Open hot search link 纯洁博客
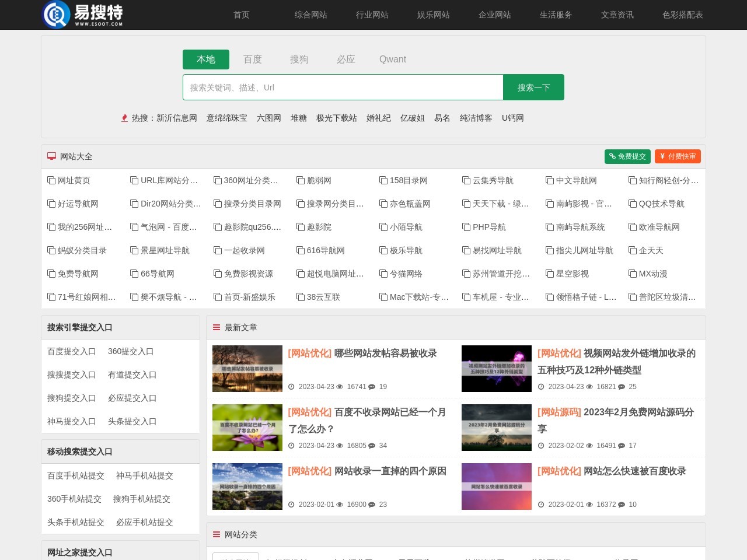Screen dimensions: 747x560 (x=476, y=118)
